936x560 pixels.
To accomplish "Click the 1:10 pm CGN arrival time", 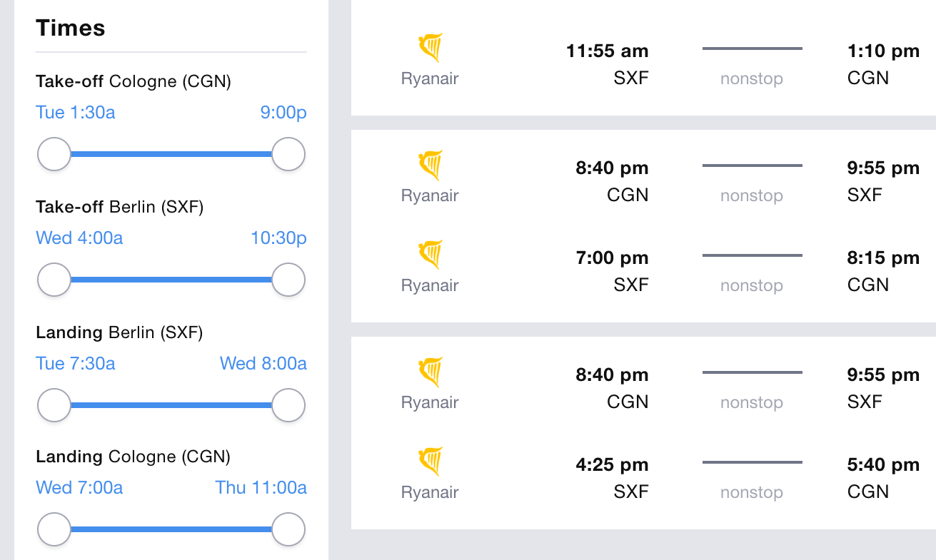I will click(883, 51).
